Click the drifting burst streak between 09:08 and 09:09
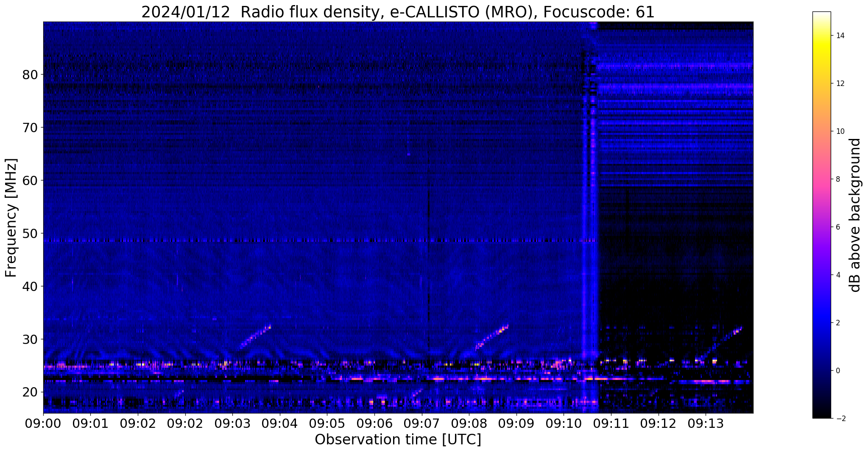The image size is (868, 452). [491, 337]
